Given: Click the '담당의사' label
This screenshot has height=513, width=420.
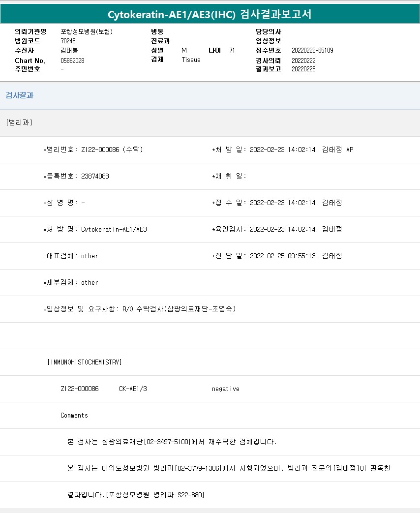Looking at the screenshot, I should [x=268, y=32].
